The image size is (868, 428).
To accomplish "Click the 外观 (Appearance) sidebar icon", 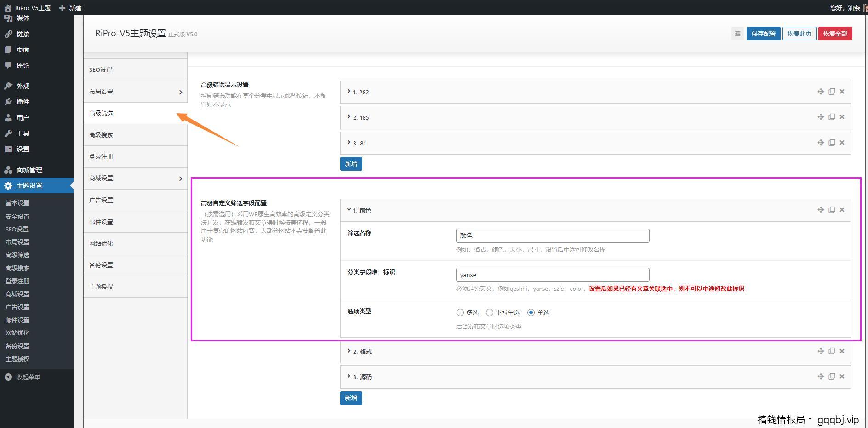I will [9, 86].
